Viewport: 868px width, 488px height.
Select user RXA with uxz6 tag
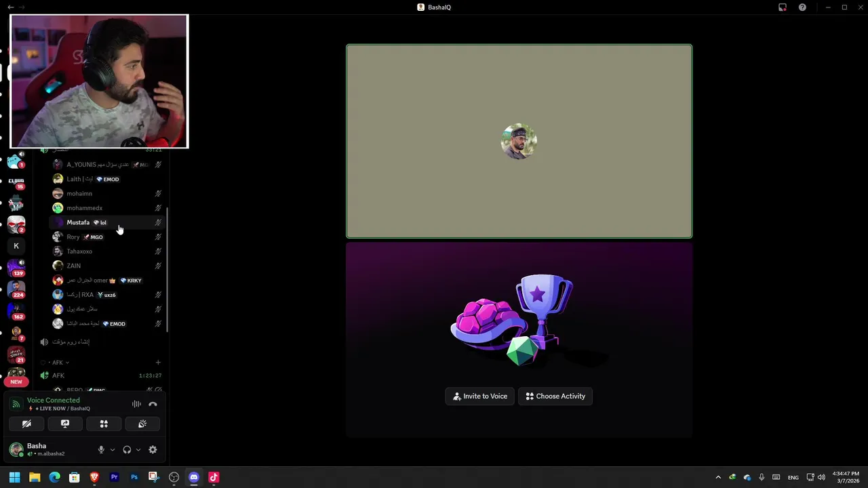click(x=107, y=295)
